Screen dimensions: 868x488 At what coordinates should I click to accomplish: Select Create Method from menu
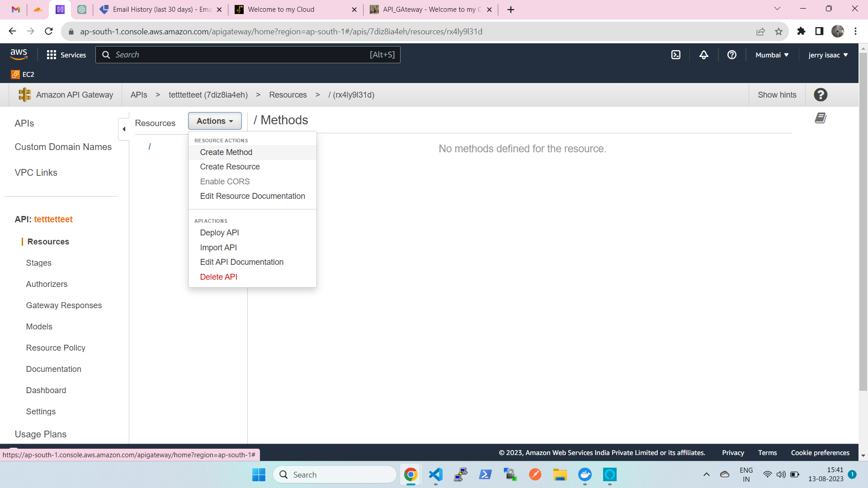coord(226,152)
